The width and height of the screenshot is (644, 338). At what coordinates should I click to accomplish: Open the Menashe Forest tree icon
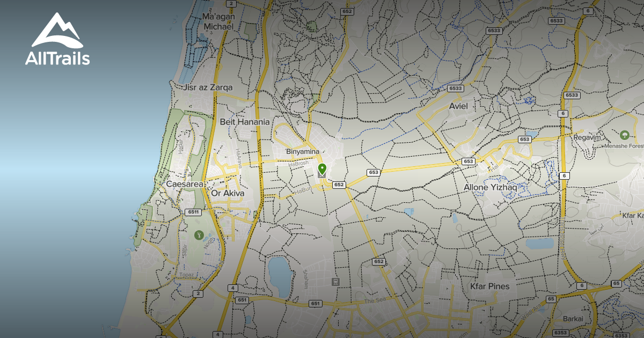click(624, 135)
